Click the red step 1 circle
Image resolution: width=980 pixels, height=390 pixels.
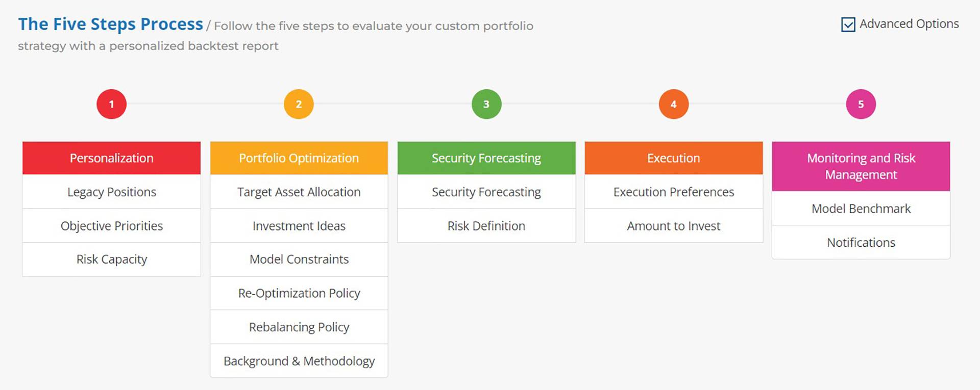(x=111, y=104)
